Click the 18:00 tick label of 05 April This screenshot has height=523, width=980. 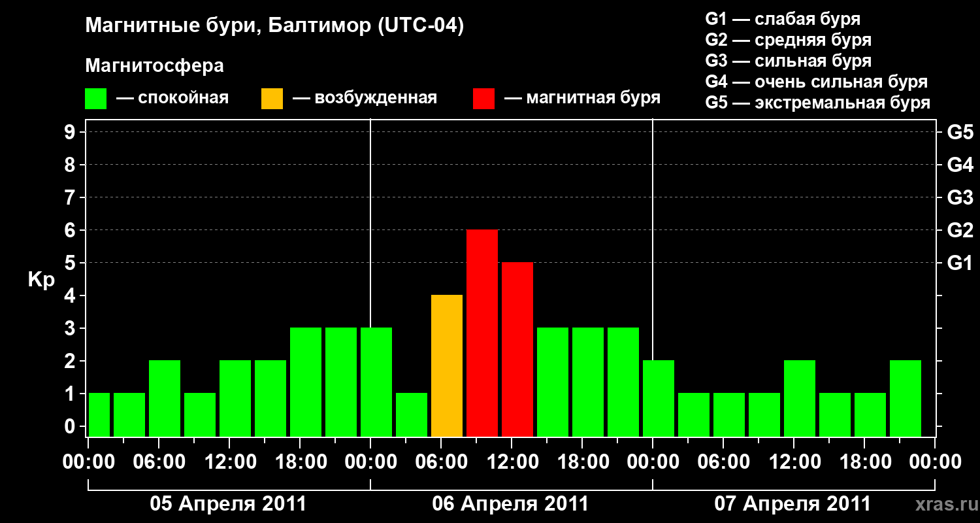(300, 462)
